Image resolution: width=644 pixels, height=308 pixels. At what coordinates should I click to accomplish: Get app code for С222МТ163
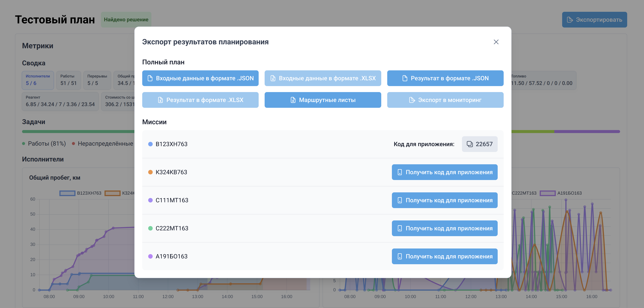(444, 228)
